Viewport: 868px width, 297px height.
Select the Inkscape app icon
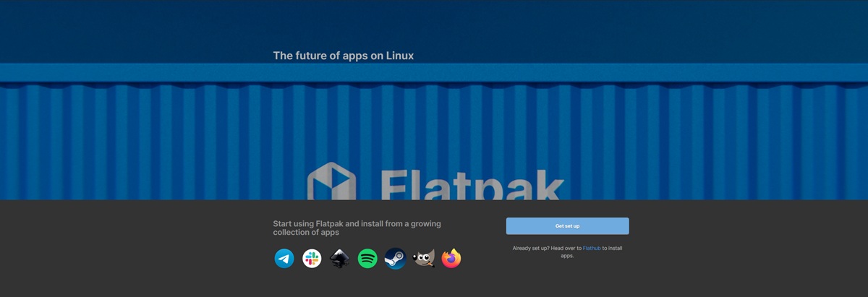[x=340, y=259]
